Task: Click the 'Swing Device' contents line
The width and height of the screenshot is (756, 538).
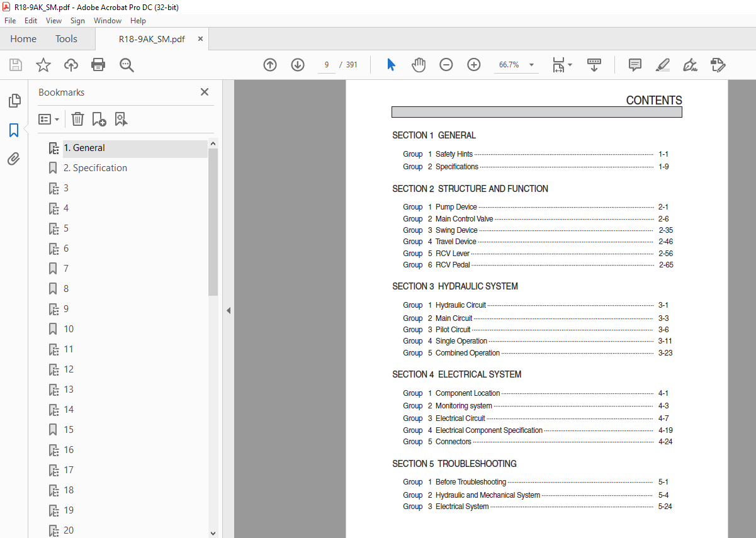Action: [456, 230]
